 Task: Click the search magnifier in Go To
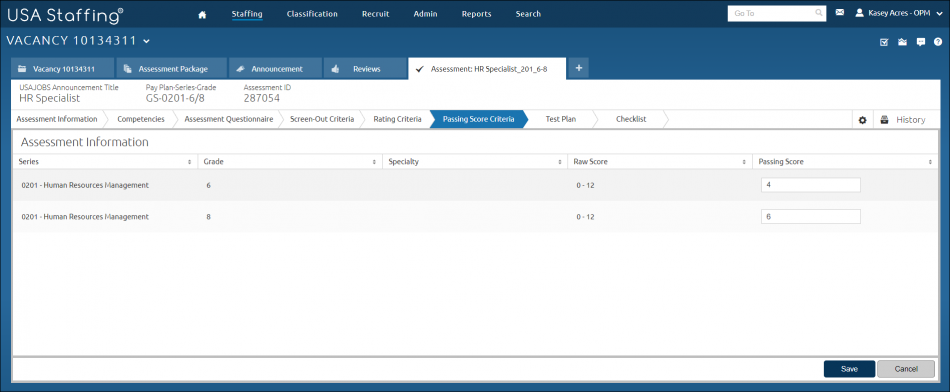819,13
